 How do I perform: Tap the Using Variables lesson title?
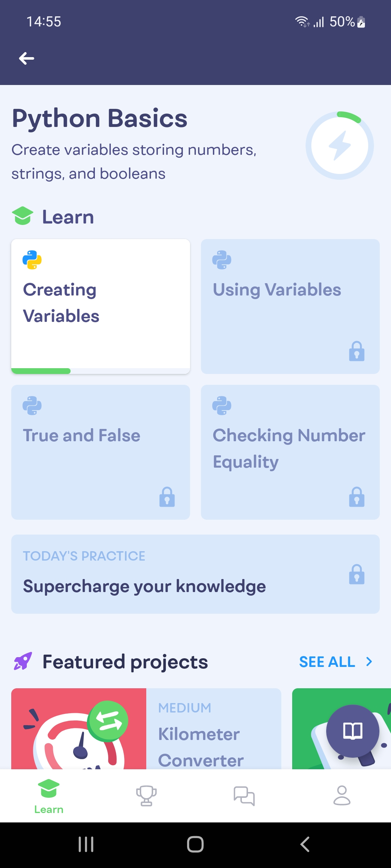tap(277, 290)
